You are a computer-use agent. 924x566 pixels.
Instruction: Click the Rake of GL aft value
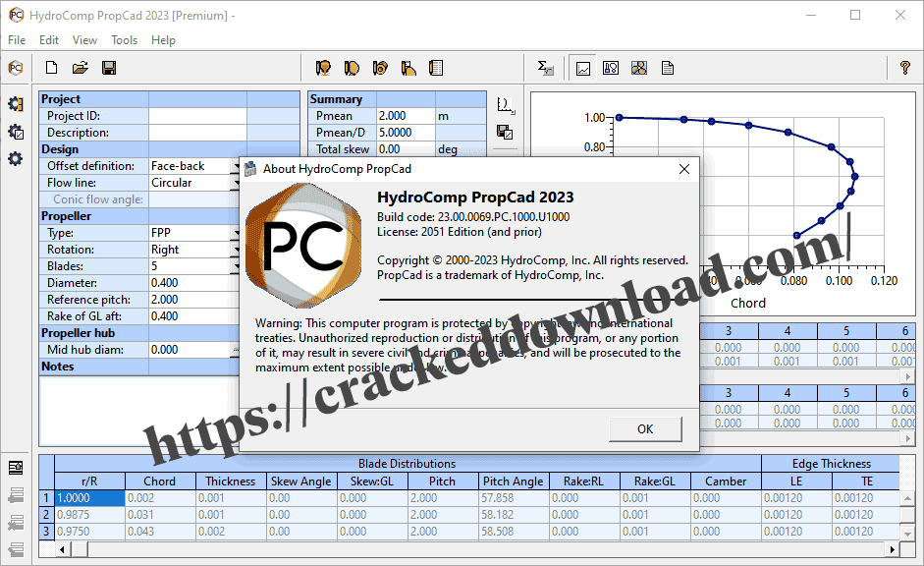(x=193, y=316)
